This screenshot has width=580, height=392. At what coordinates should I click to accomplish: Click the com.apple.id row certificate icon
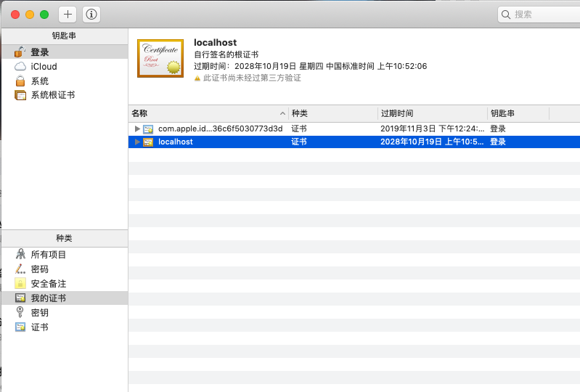(x=148, y=129)
